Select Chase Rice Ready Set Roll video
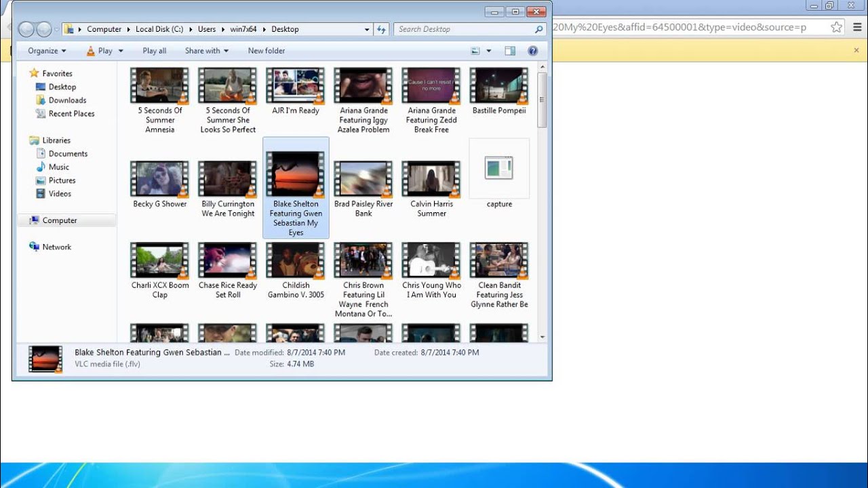 [228, 270]
